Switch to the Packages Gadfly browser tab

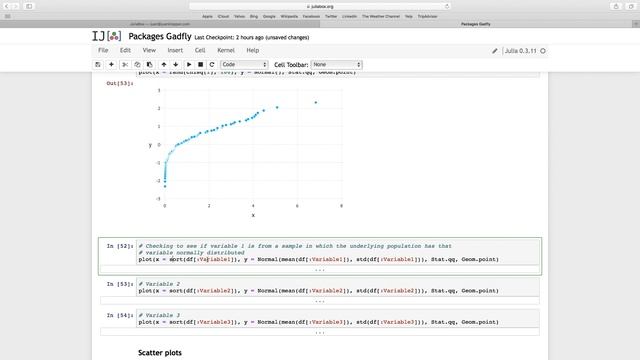476,24
